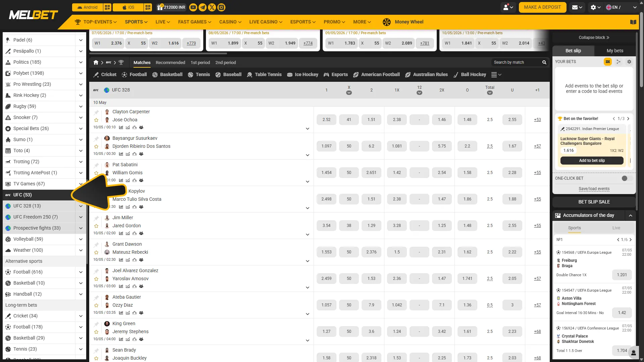The width and height of the screenshot is (644, 362).
Task: Go to next accumulator of the day
Action: (x=631, y=240)
